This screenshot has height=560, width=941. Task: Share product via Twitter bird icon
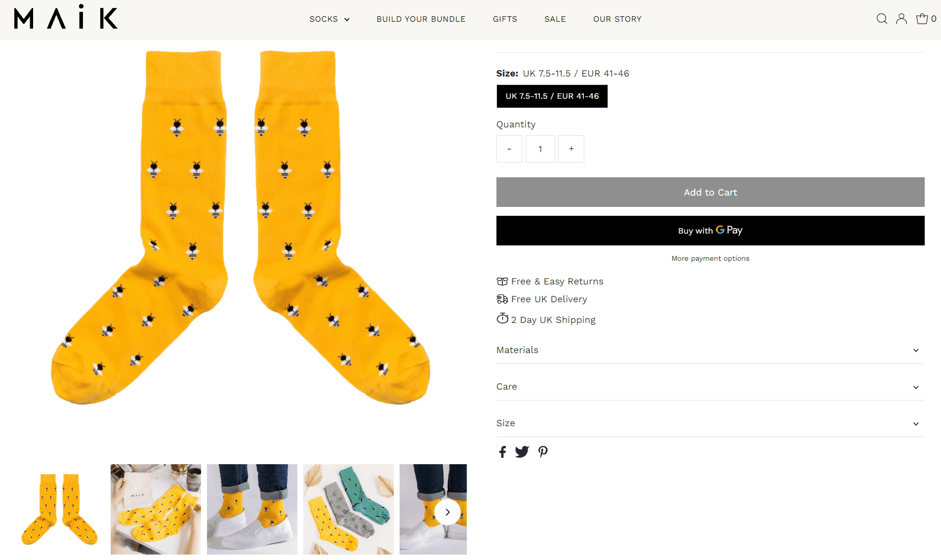click(x=522, y=452)
